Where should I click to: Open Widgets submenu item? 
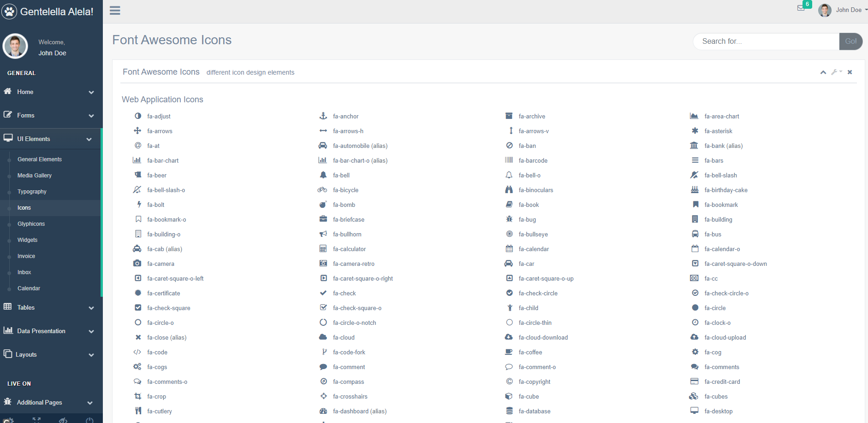tap(28, 240)
